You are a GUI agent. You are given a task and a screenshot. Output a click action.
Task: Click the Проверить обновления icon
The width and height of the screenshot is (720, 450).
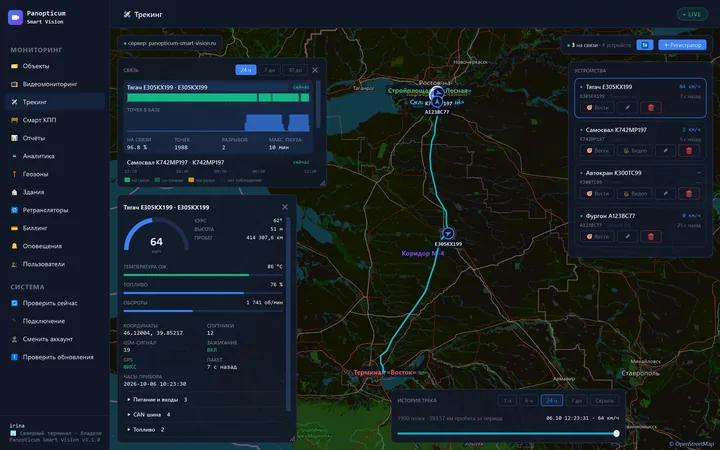(x=14, y=357)
